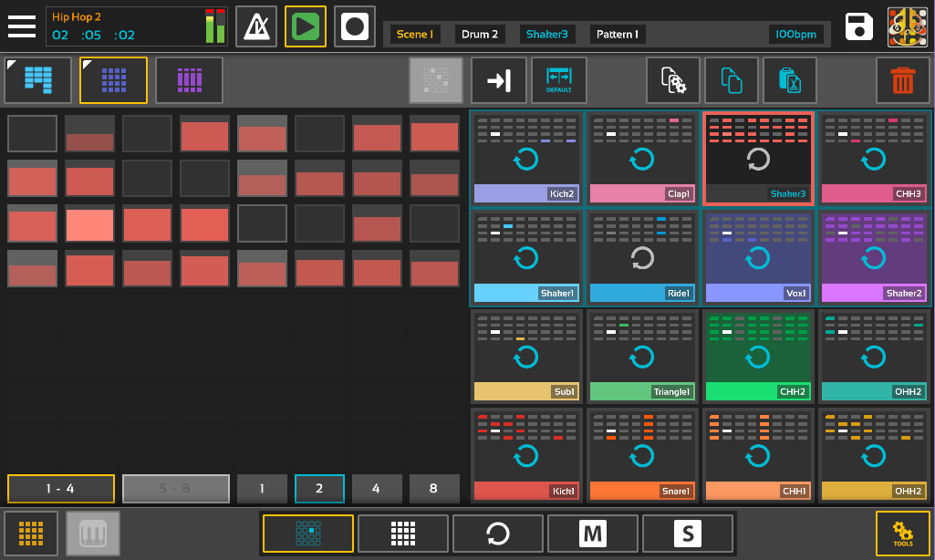
Task: Click the record button
Action: [354, 26]
